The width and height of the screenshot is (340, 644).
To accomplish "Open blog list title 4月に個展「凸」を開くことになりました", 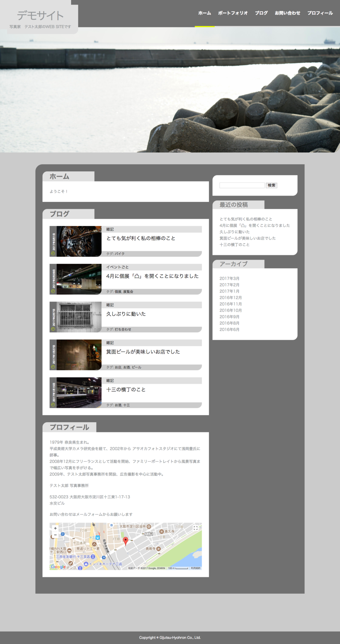I will [x=152, y=276].
